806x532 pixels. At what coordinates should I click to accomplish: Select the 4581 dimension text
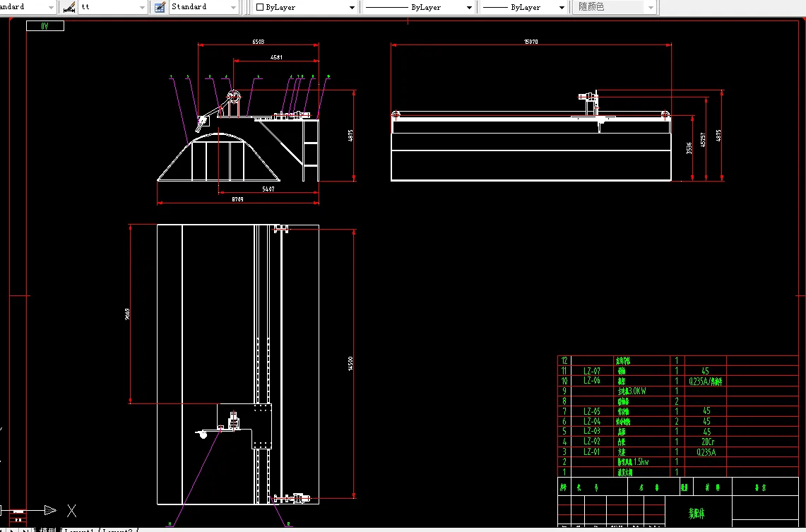click(x=276, y=57)
